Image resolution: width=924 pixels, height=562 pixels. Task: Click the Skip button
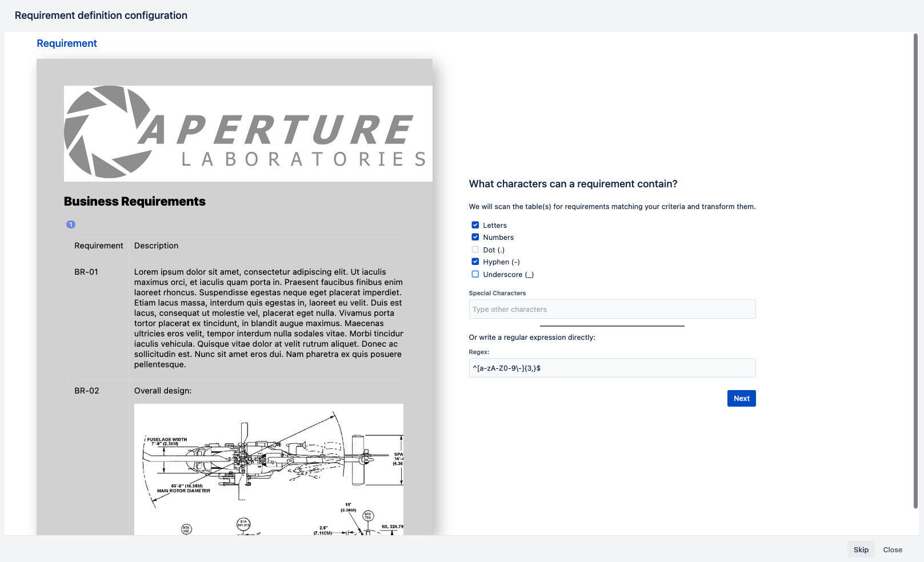click(x=861, y=549)
